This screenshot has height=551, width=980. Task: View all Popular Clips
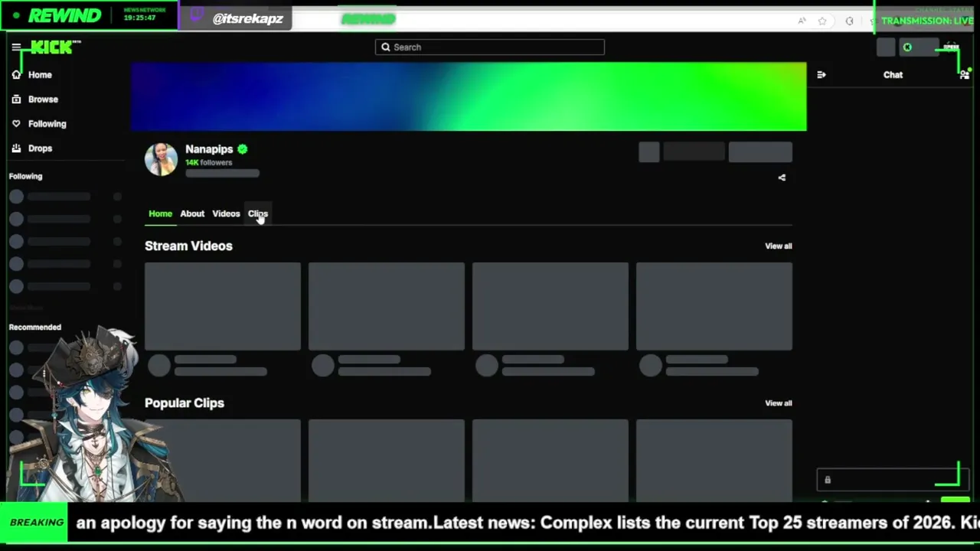coord(779,403)
